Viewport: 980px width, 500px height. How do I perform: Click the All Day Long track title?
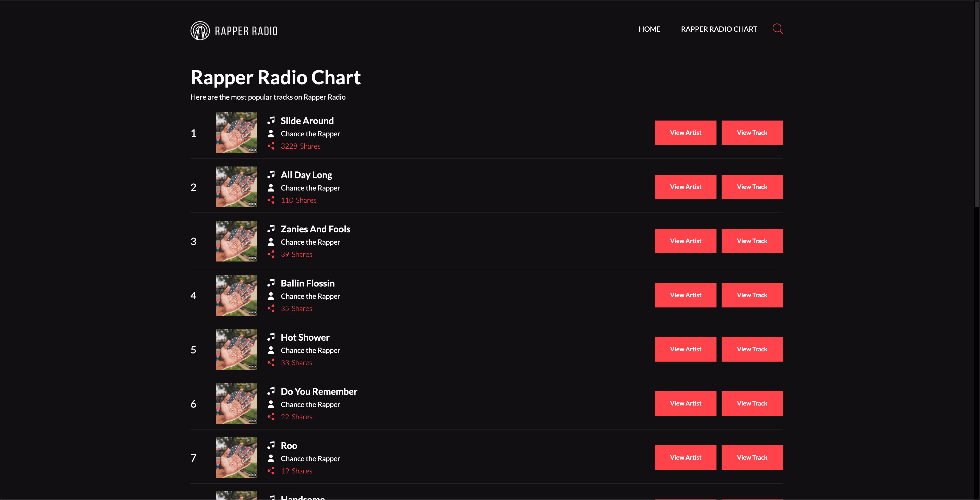[x=306, y=175]
